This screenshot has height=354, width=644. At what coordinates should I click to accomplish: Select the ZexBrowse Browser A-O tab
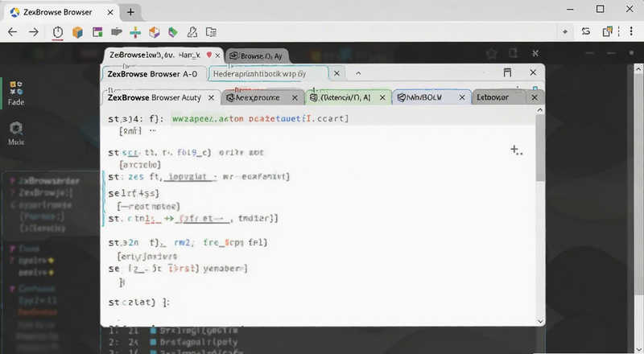(153, 74)
